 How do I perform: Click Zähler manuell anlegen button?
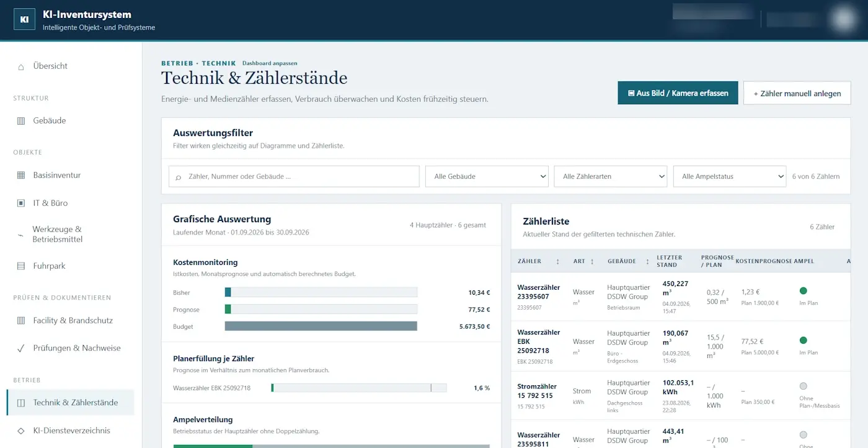click(797, 93)
